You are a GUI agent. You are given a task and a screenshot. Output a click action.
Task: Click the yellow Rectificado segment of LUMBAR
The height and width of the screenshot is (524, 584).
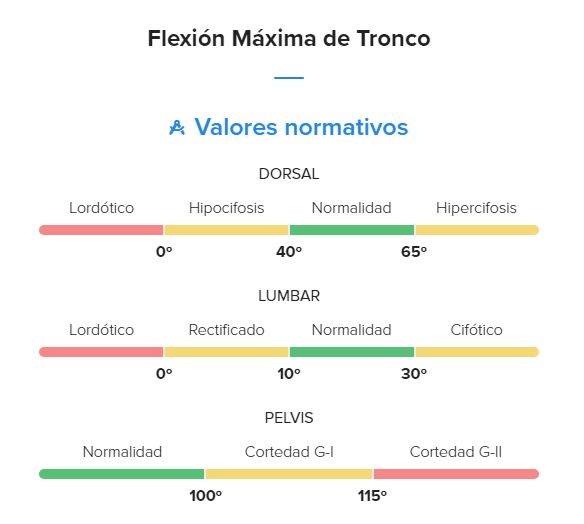click(226, 352)
